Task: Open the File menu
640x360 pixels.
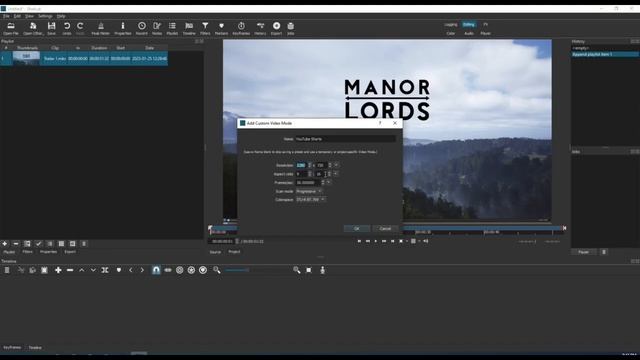Action: tap(6, 16)
